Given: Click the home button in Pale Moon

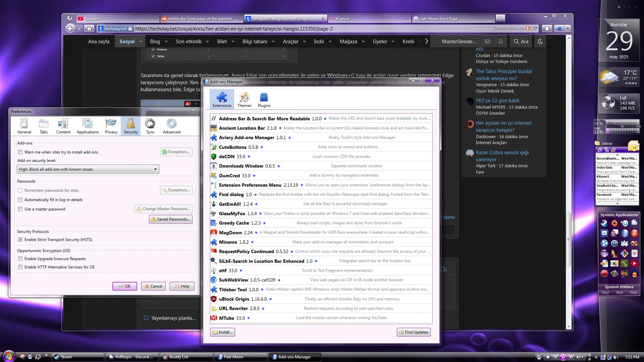Looking at the screenshot, I should pos(89,28).
